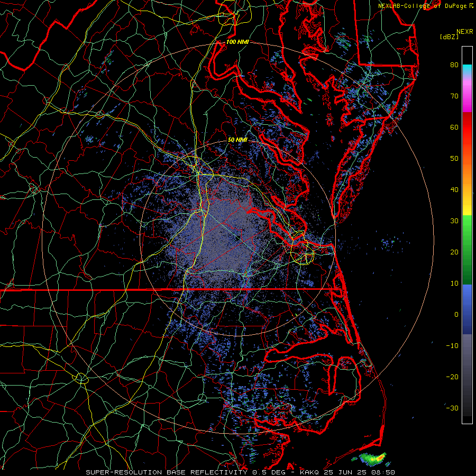The height and width of the screenshot is (476, 476).
Task: Click the cyan segment of the color bar
Action: tap(467, 69)
